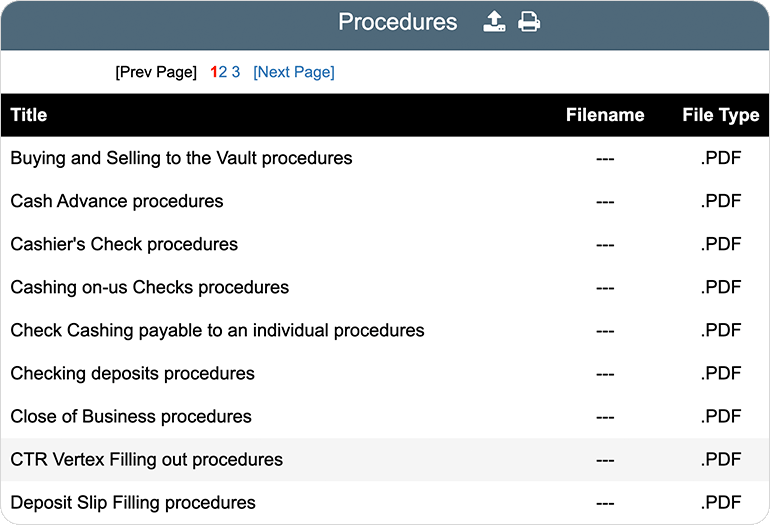This screenshot has height=525, width=770.
Task: Click the print icon in header
Action: tap(529, 22)
